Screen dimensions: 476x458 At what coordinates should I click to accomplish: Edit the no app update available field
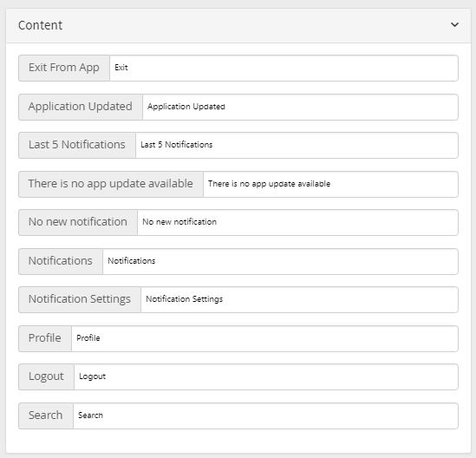[x=330, y=185]
